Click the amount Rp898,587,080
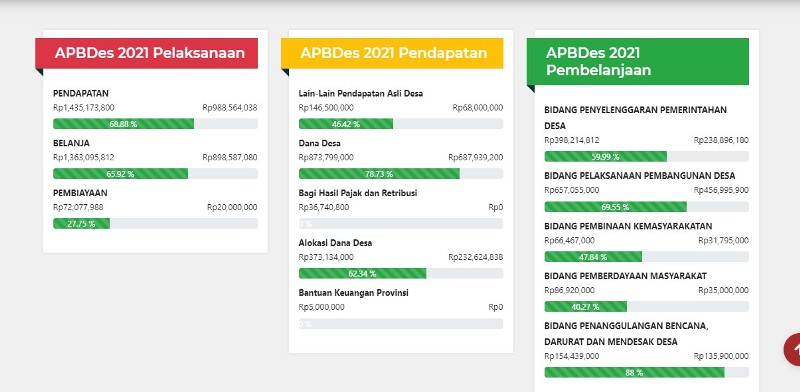This screenshot has width=800, height=392. point(230,158)
